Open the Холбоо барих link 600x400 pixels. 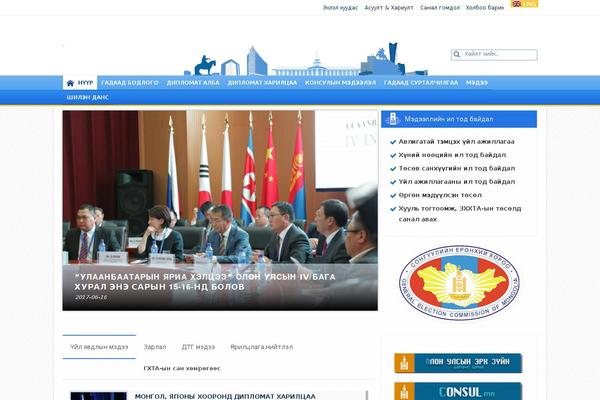(x=484, y=8)
